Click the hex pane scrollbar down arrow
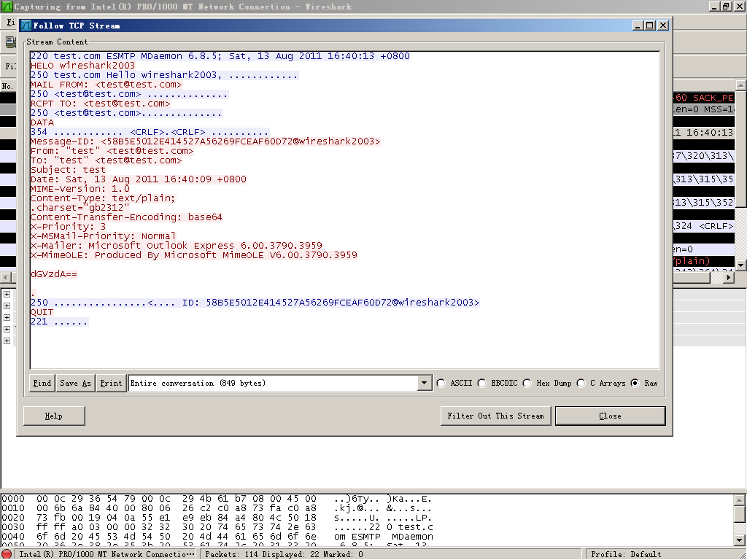The height and width of the screenshot is (560, 747). (x=740, y=540)
